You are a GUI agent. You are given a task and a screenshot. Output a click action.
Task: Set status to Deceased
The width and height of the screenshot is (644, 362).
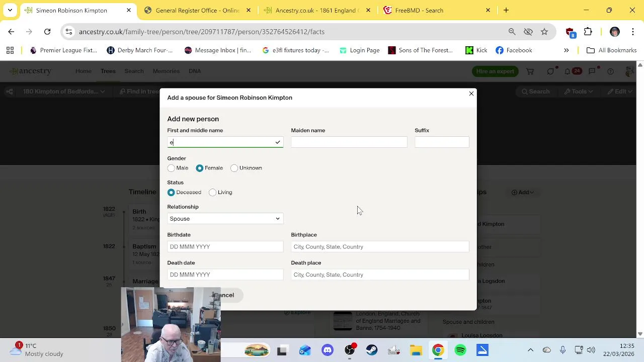(171, 192)
